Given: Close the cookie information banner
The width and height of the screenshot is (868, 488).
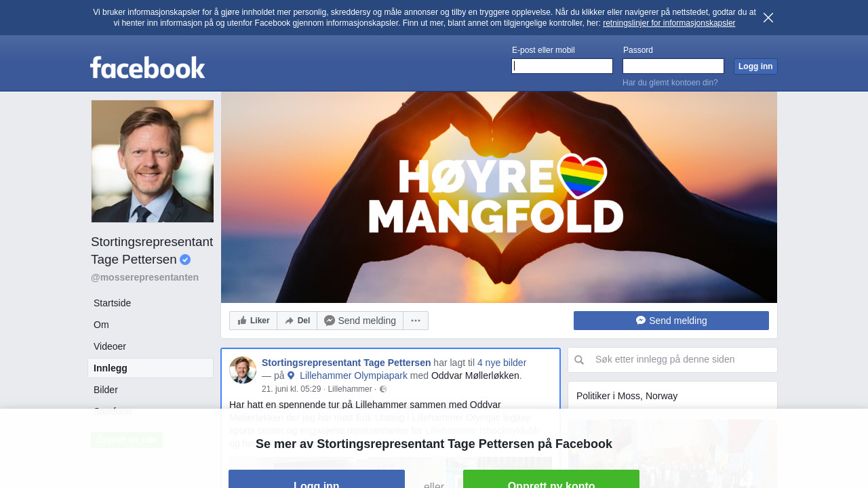Looking at the screenshot, I should click(768, 18).
